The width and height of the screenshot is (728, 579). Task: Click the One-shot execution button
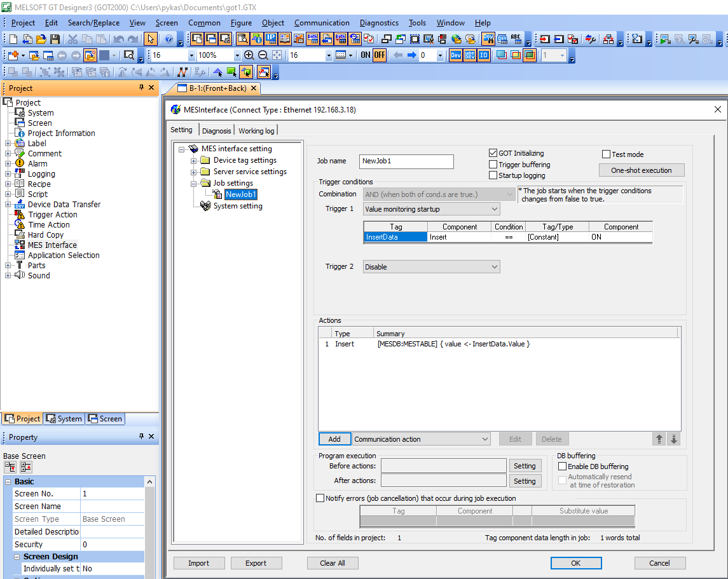(642, 170)
